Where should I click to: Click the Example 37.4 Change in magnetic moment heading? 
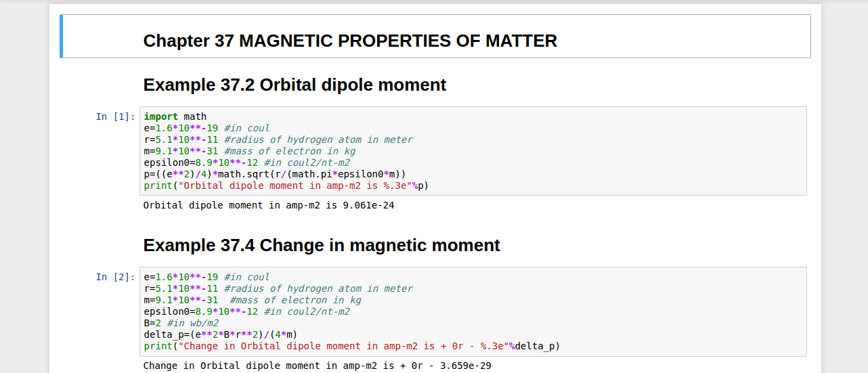[x=322, y=245]
